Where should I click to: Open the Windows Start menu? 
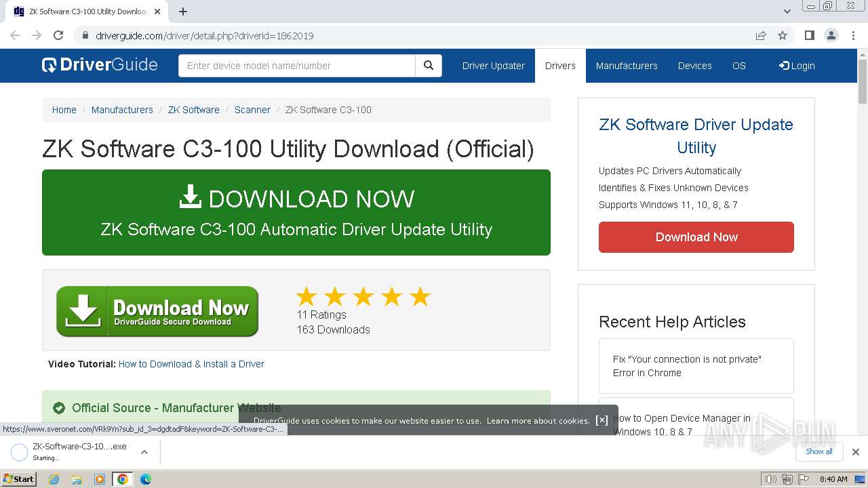point(18,479)
